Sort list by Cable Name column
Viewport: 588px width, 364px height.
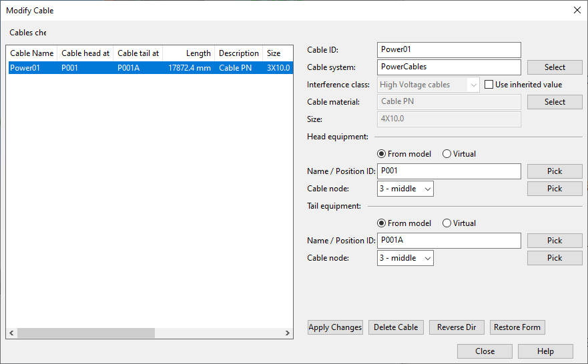[x=31, y=53]
